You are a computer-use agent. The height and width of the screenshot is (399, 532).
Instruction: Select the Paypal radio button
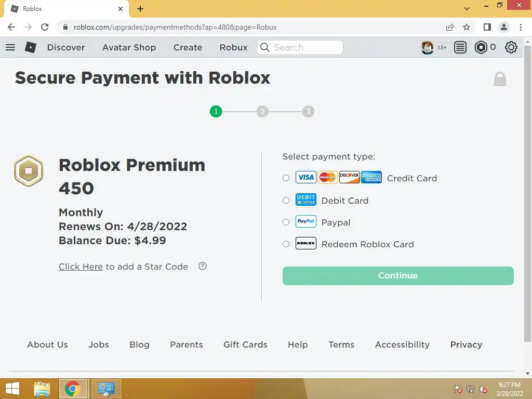pos(286,222)
